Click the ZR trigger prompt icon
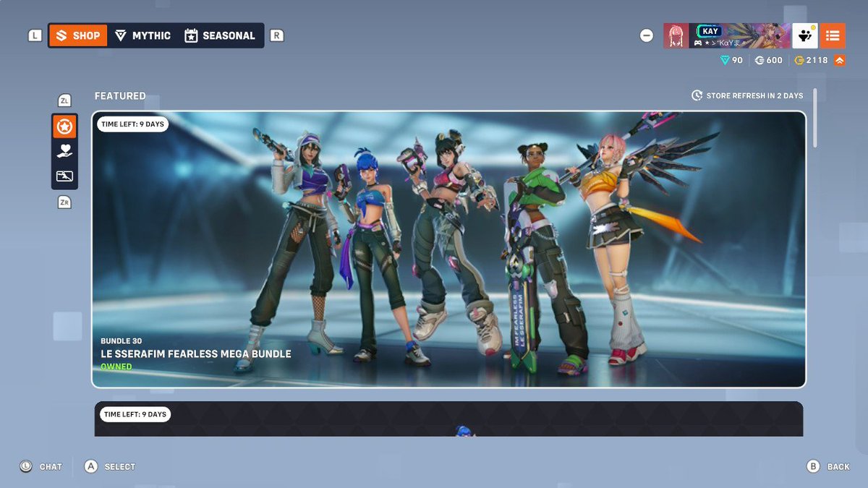This screenshot has height=488, width=868. coord(64,202)
